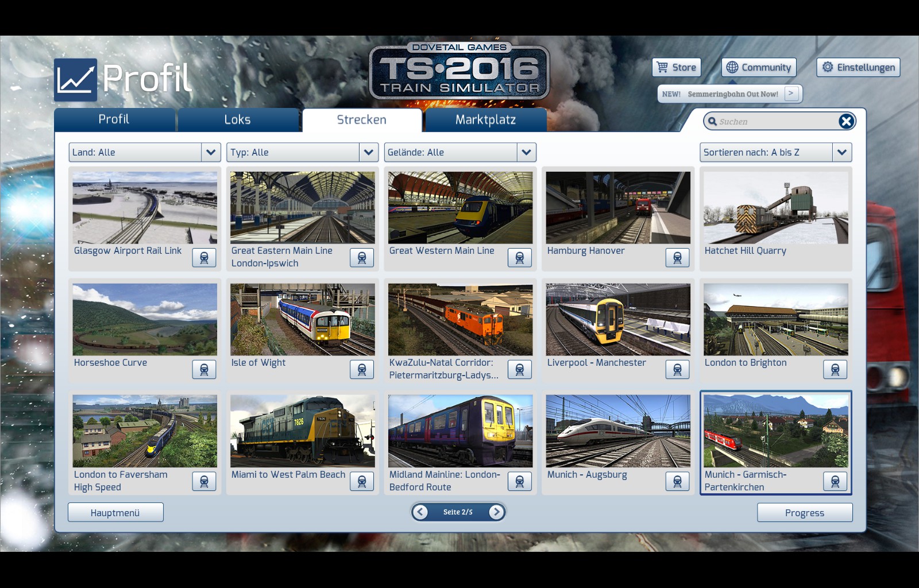Image resolution: width=919 pixels, height=588 pixels.
Task: Select train icon for Great Western Main Line
Action: pos(520,258)
